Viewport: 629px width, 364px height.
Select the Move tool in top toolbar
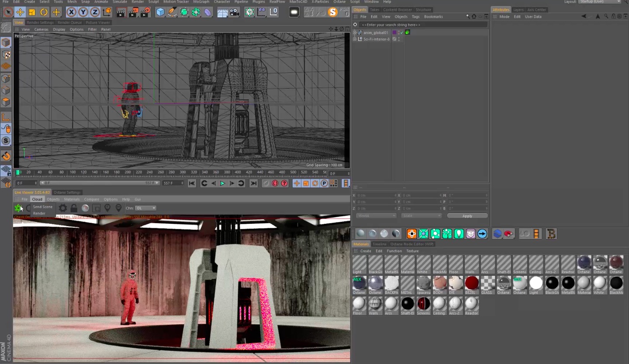[x=20, y=12]
